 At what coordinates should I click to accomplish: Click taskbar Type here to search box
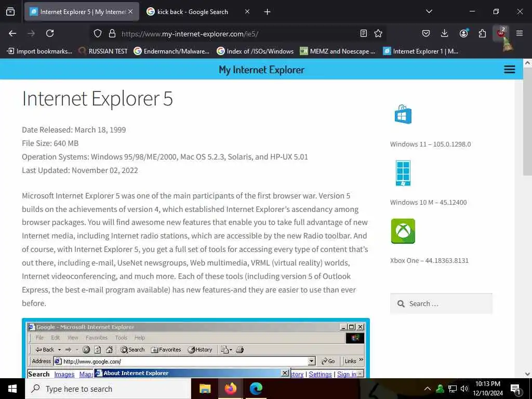tap(108, 389)
